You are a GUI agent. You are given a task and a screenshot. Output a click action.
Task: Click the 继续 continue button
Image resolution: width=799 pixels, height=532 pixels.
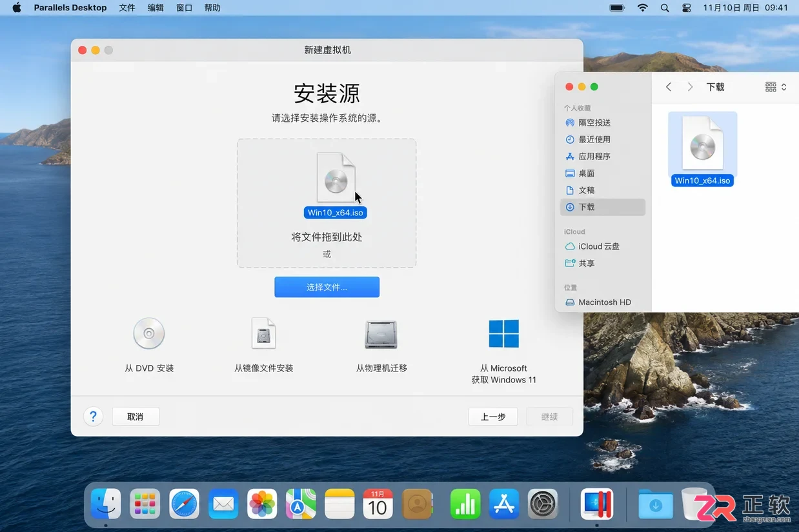(x=549, y=417)
